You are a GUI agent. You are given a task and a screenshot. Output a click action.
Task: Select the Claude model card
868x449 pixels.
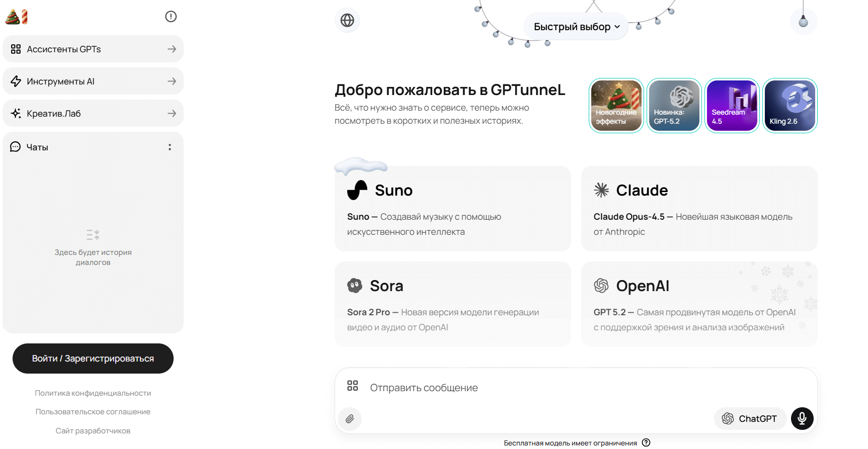tap(699, 208)
